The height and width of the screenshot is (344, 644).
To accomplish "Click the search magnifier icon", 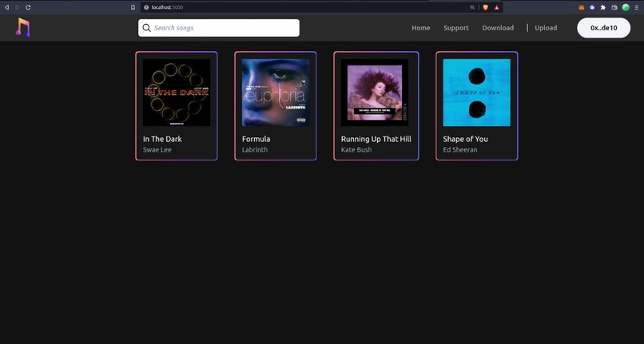I will tap(147, 28).
